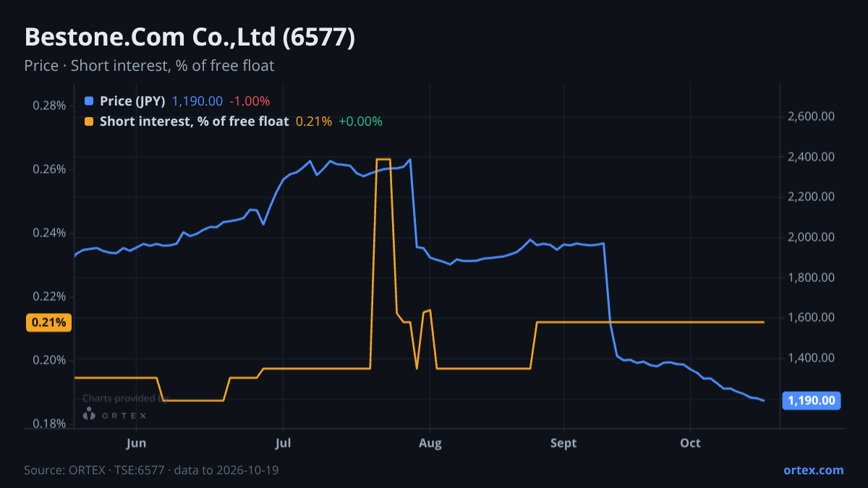Screen dimensions: 868x488
Task: Click the 0.22% left axis label
Action: (50, 296)
